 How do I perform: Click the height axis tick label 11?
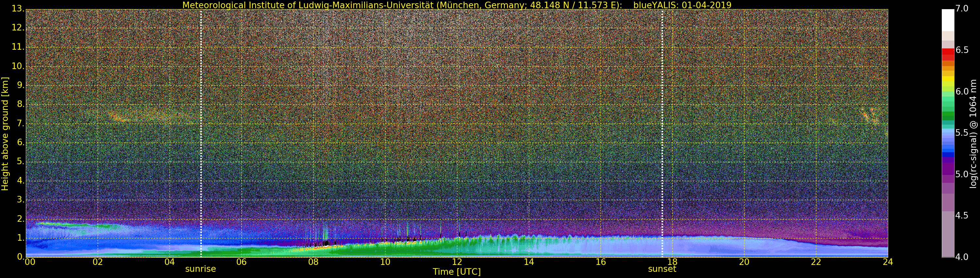pos(18,47)
